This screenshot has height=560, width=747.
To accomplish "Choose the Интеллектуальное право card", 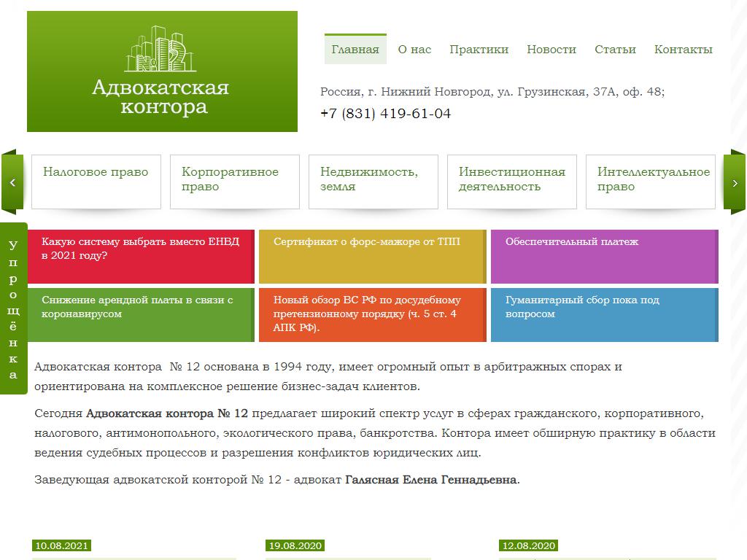I will tap(651, 181).
